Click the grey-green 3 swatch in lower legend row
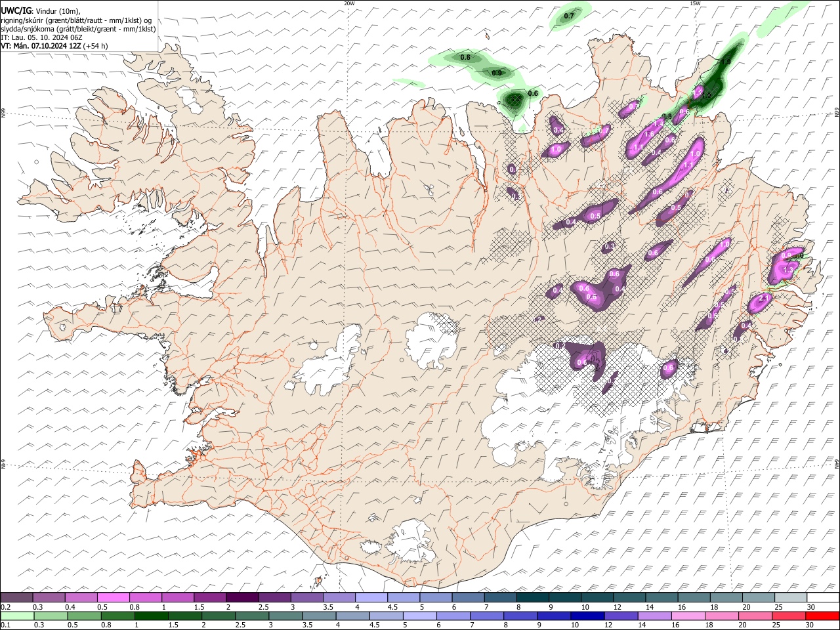840x630 pixels. tap(285, 616)
